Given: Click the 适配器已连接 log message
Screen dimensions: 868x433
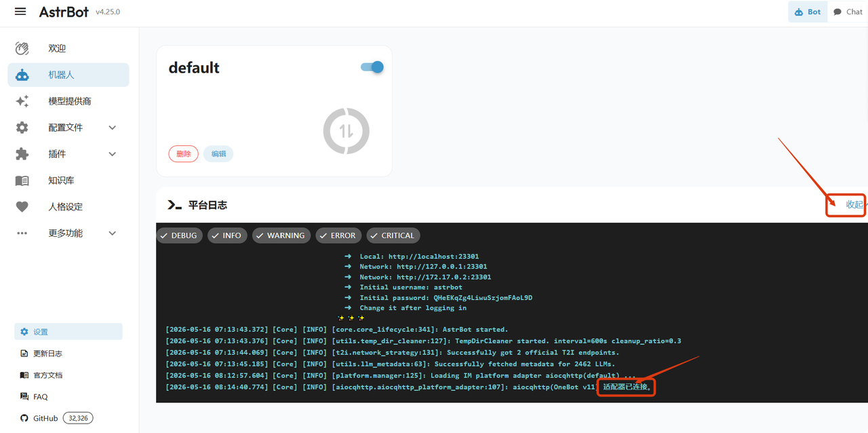Looking at the screenshot, I should point(627,388).
